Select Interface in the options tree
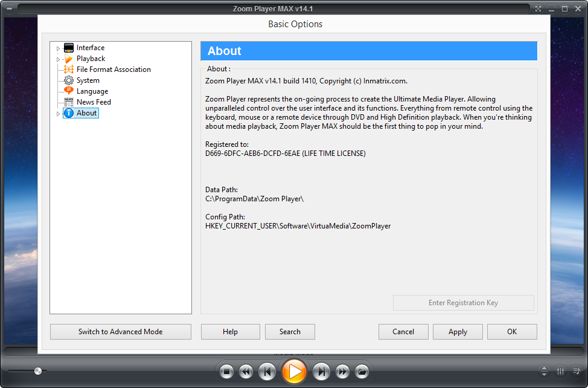The width and height of the screenshot is (588, 388). click(x=91, y=48)
